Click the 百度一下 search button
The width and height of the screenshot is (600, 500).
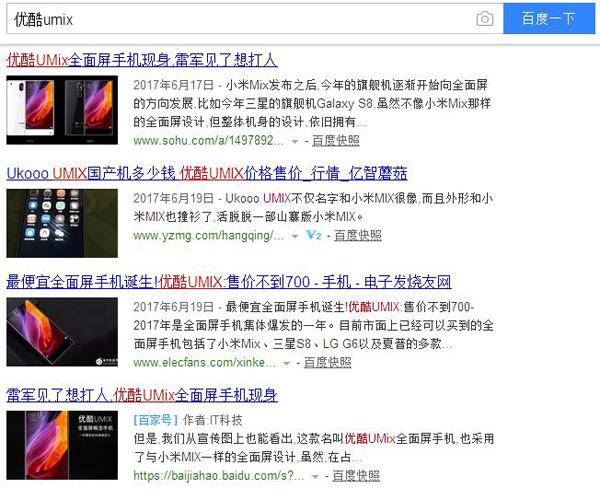click(x=549, y=18)
